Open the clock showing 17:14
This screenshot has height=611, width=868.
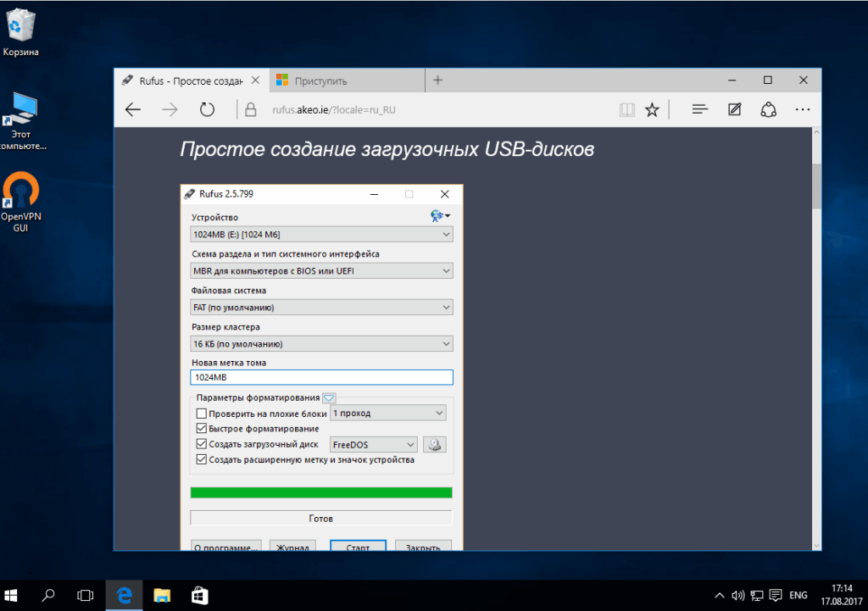tap(842, 595)
